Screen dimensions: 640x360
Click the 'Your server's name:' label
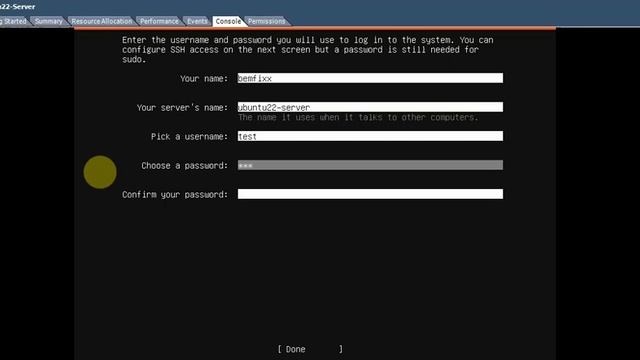point(182,108)
